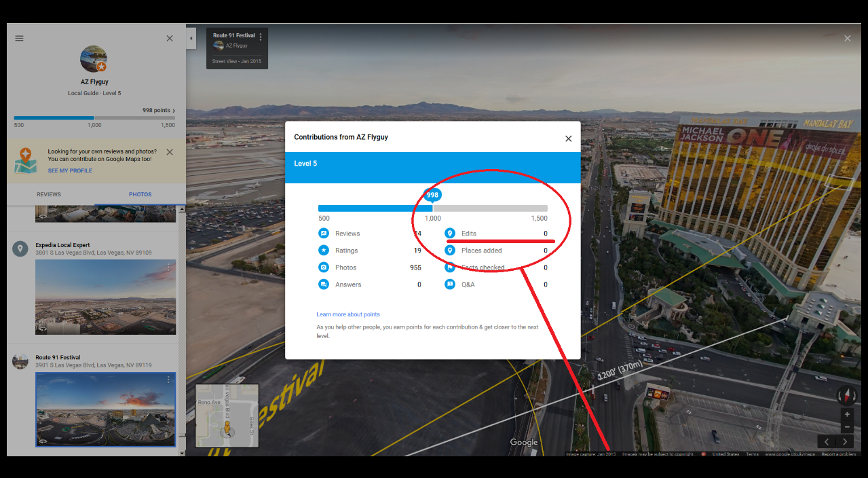Click the 998 points marker bubble
Image resolution: width=868 pixels, height=478 pixels.
tap(432, 195)
